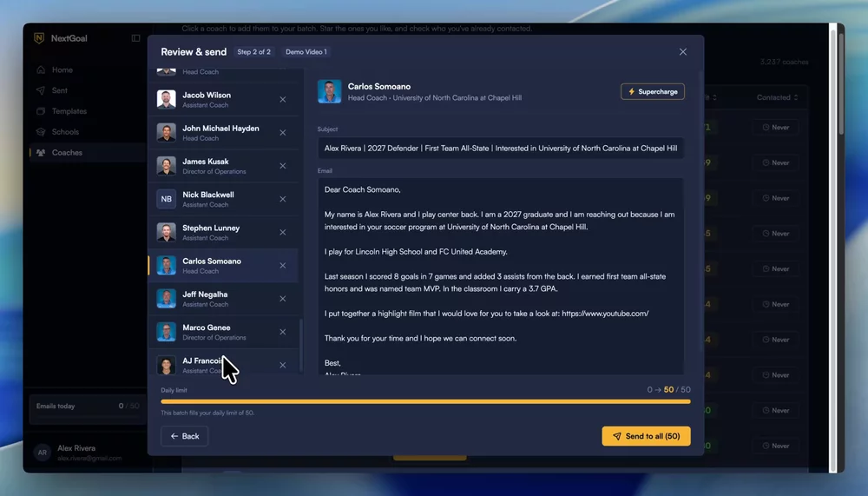This screenshot has width=868, height=496.
Task: Remove Jacob Wilson from the batch
Action: click(283, 100)
